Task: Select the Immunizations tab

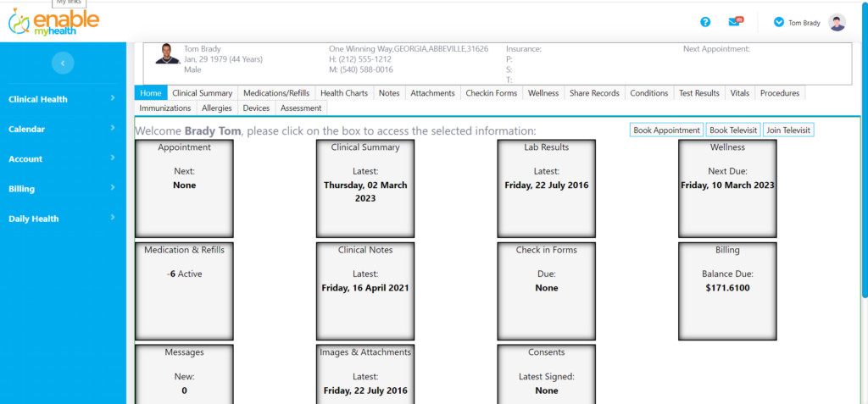Action: 165,108
